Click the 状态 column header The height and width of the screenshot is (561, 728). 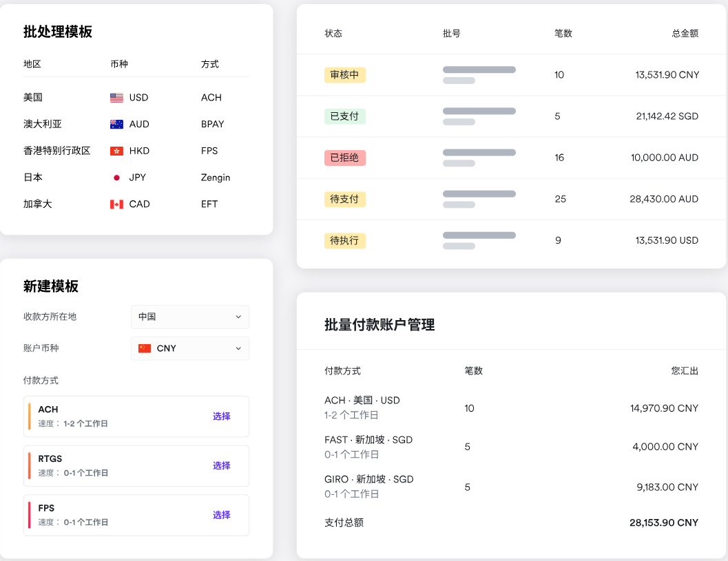tap(333, 34)
